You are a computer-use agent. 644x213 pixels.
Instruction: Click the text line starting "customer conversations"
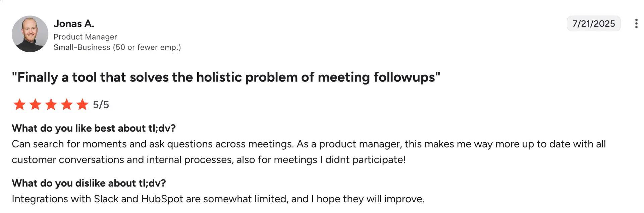[x=209, y=160]
